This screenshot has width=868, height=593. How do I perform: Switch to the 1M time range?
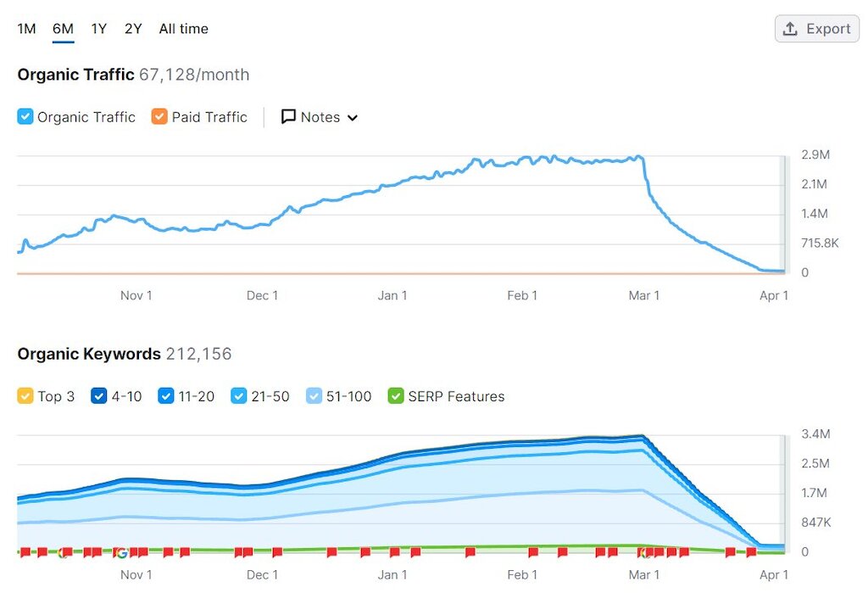[26, 29]
